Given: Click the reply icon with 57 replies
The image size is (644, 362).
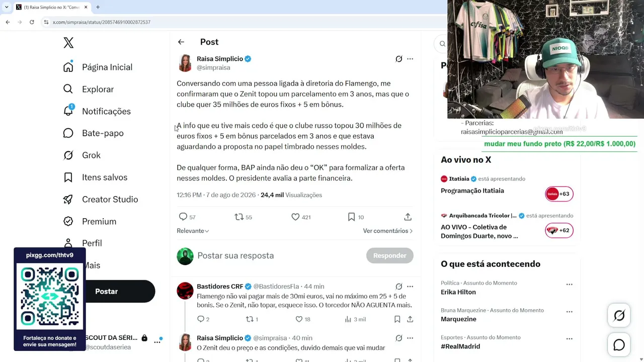Looking at the screenshot, I should tap(183, 217).
